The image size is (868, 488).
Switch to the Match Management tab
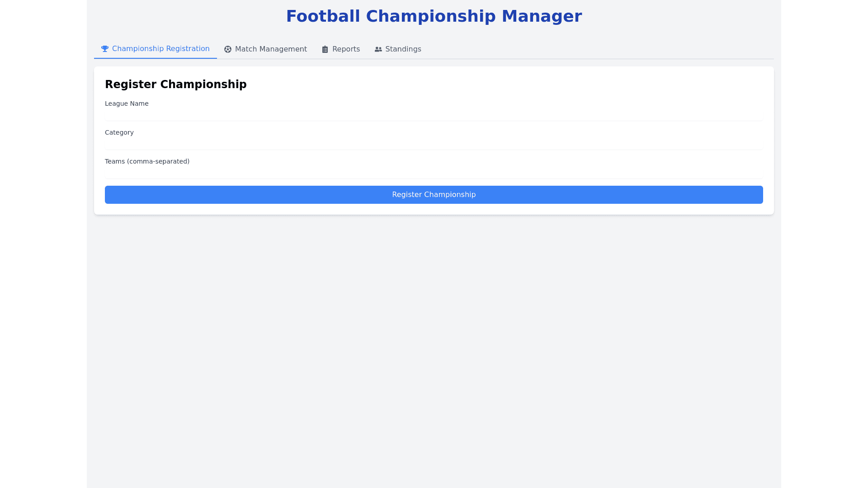(x=270, y=49)
